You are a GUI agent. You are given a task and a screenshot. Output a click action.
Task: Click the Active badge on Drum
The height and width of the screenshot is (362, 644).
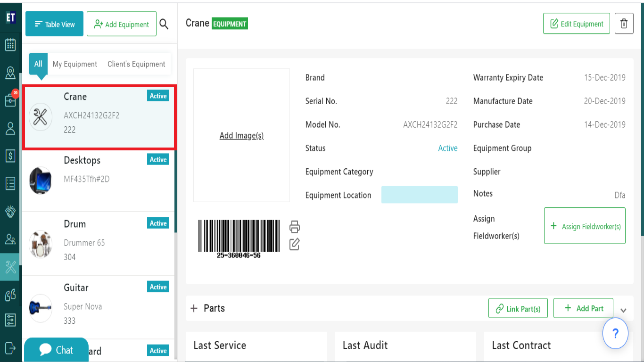pos(158,223)
